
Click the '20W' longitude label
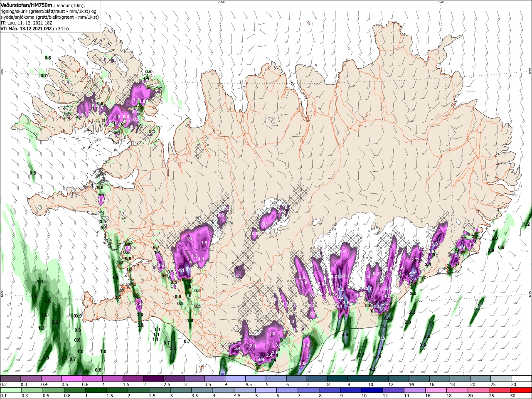[x=221, y=2]
